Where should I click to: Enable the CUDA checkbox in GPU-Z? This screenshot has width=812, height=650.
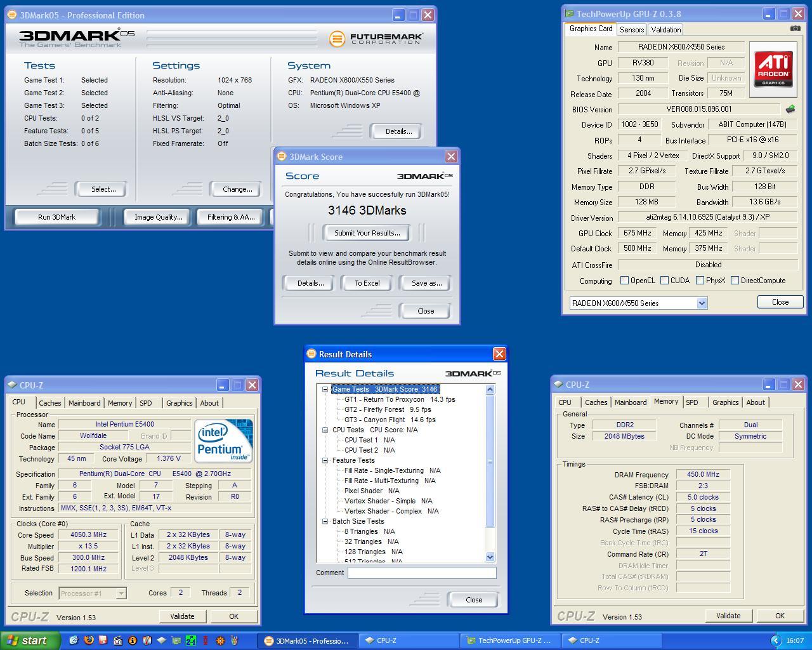pos(664,280)
